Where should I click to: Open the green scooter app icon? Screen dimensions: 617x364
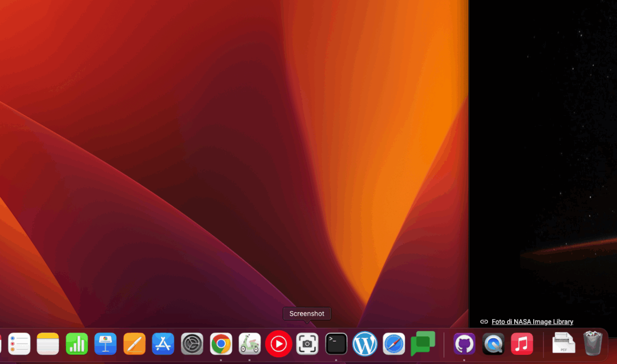[x=250, y=344]
